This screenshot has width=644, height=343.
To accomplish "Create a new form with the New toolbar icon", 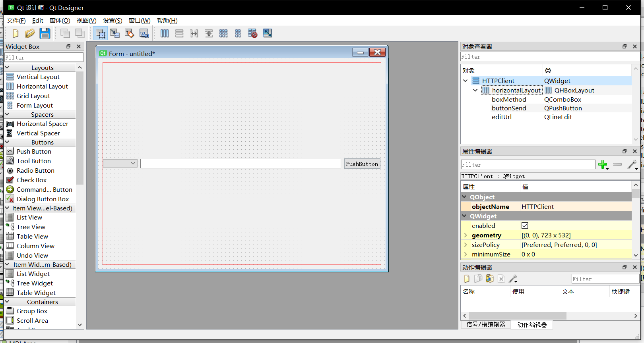I will click(x=16, y=33).
